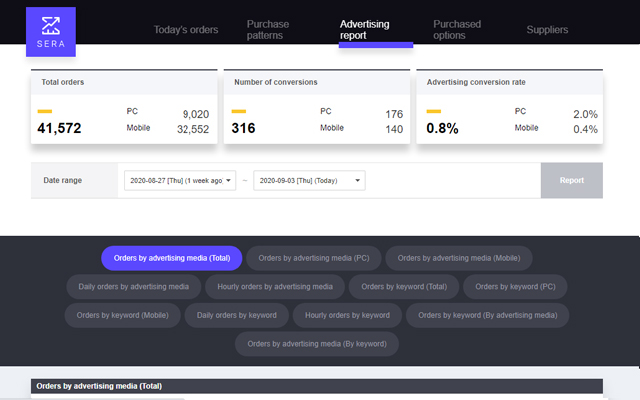Select Orders by advertising media (Total)

(171, 258)
